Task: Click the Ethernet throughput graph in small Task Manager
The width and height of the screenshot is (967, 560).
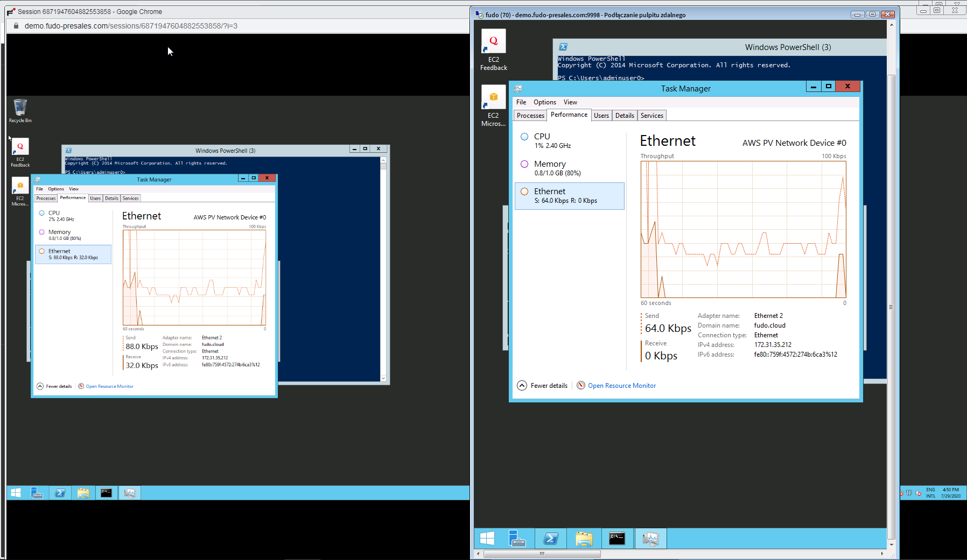Action: click(x=194, y=278)
